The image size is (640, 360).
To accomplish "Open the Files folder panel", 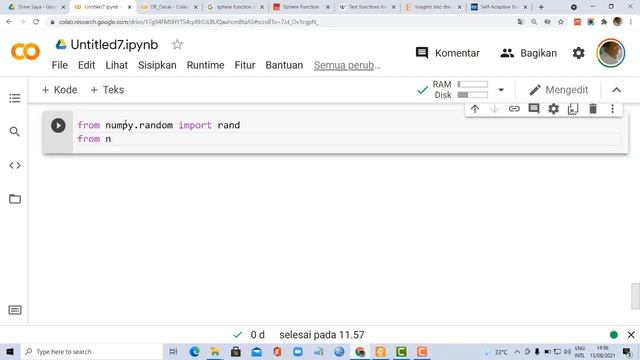I will click(x=15, y=199).
